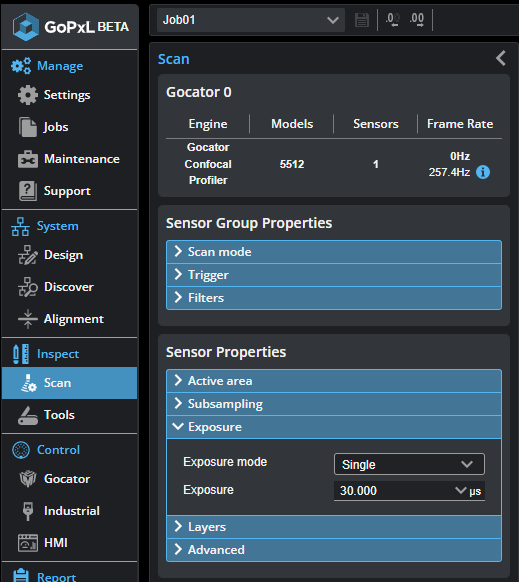The image size is (519, 582).
Task: Open Settings via its gear icon
Action: (x=28, y=95)
